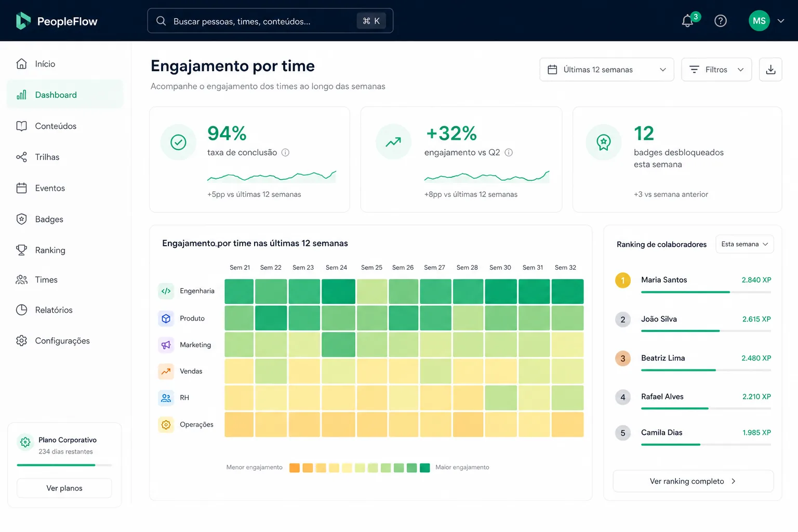Click Camila Dias in ranking
This screenshot has width=798, height=532.
[662, 432]
